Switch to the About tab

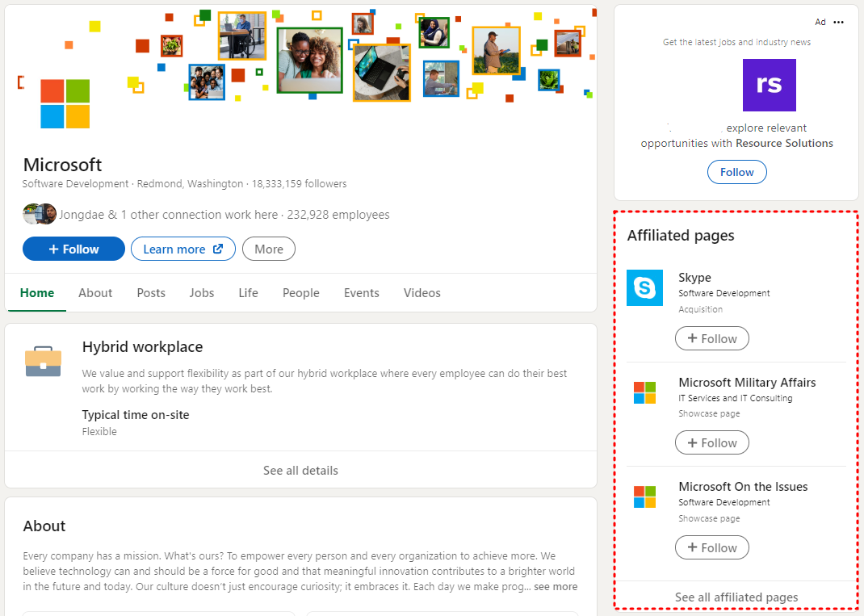[x=95, y=292]
